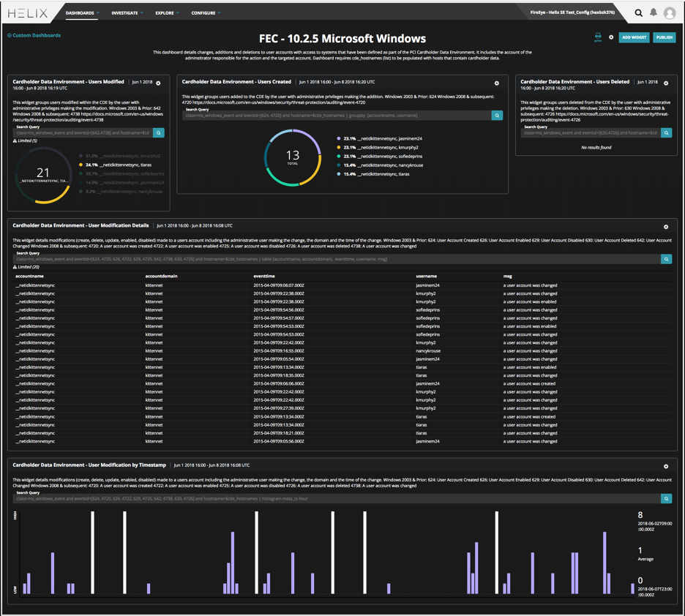
Task: Click the 13 total donut chart center
Action: click(x=292, y=157)
